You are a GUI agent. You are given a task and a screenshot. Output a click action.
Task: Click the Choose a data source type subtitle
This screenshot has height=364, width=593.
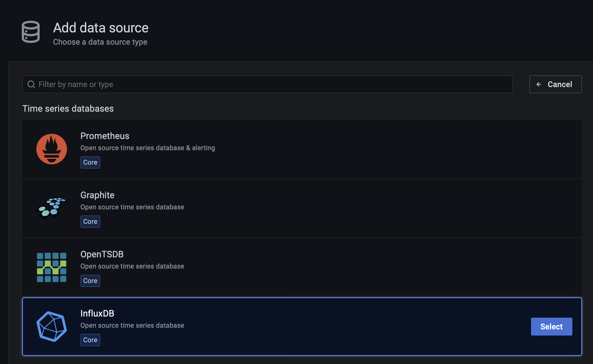pyautogui.click(x=100, y=42)
